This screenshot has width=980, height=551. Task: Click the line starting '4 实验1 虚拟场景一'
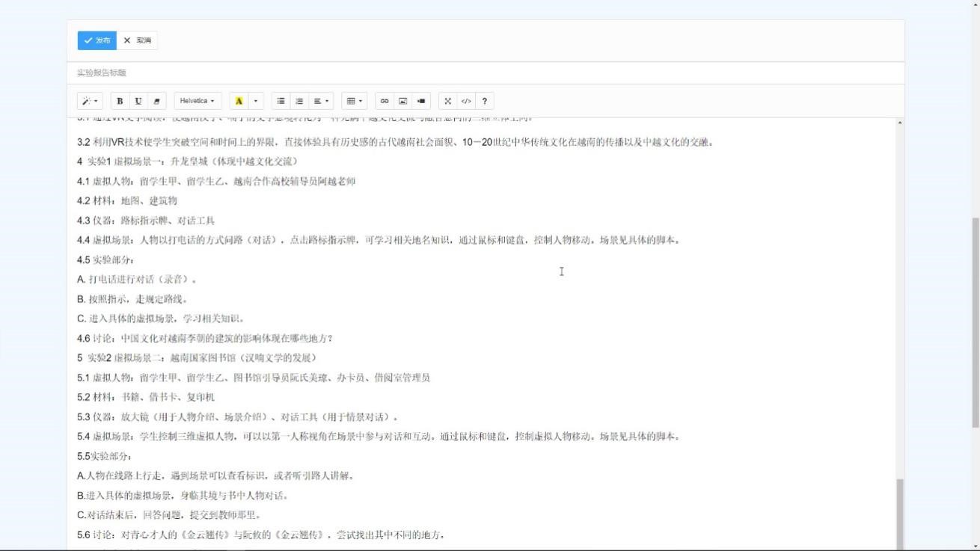[x=189, y=161]
